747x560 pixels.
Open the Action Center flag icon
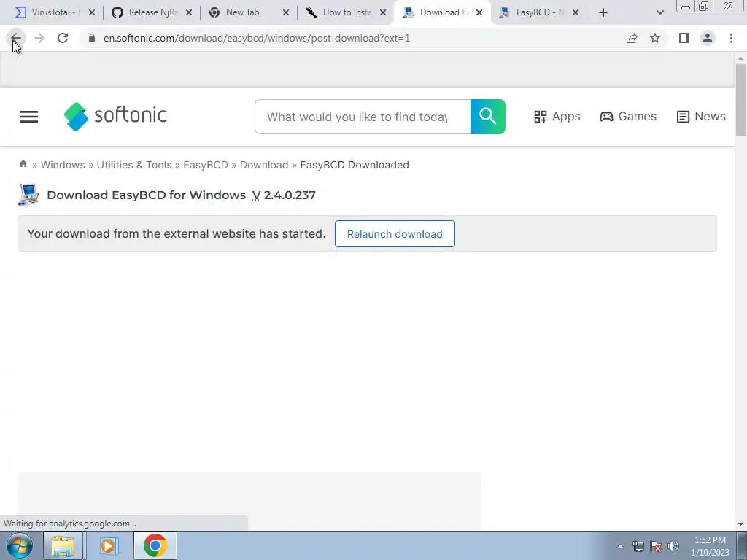point(656,546)
